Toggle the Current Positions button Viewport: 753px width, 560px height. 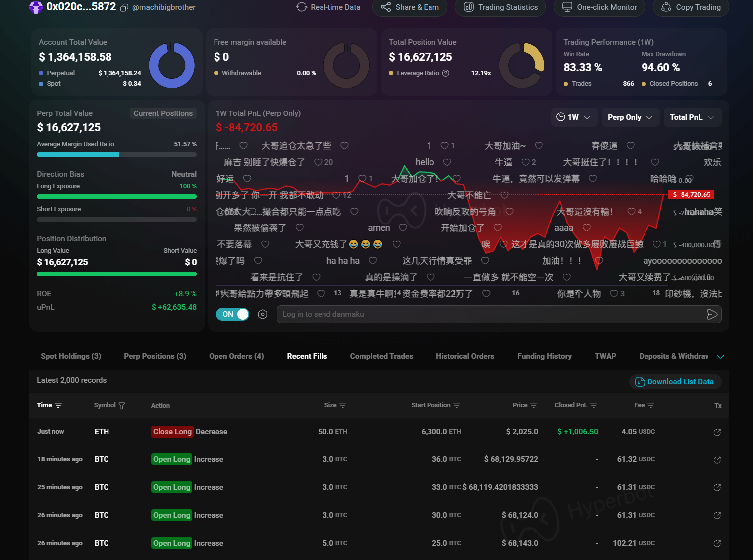[x=163, y=113]
